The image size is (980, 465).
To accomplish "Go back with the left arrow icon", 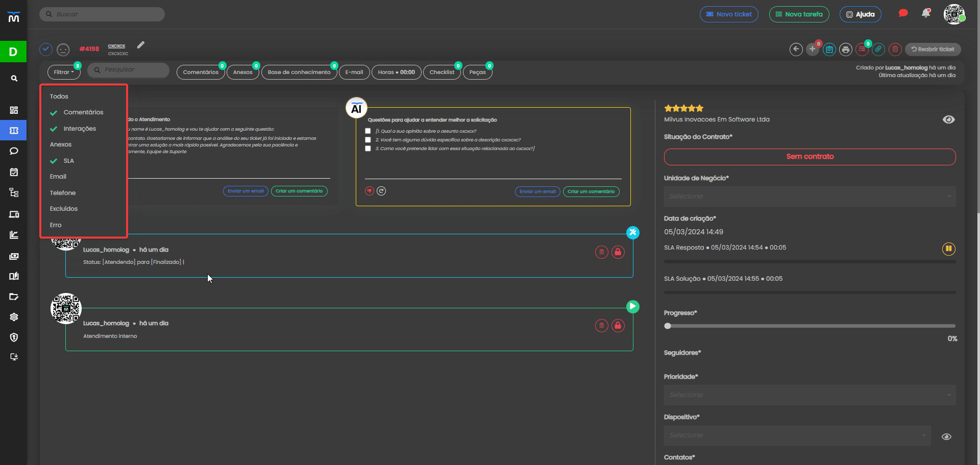I will [796, 49].
